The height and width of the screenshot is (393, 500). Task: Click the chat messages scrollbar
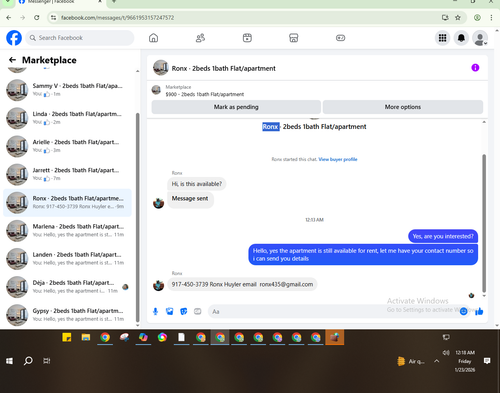[484, 223]
